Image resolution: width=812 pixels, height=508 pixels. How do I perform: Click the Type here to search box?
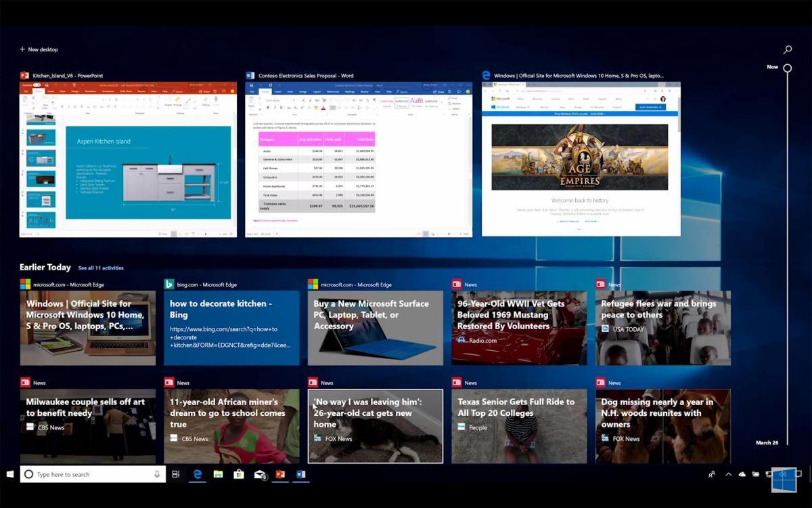93,474
